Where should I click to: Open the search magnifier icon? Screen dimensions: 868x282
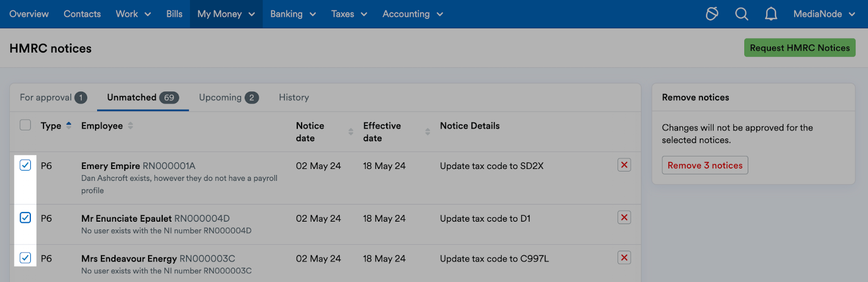pyautogui.click(x=742, y=14)
